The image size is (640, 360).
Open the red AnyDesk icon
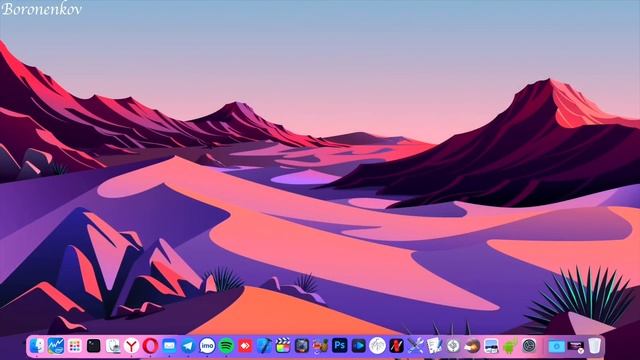245,346
